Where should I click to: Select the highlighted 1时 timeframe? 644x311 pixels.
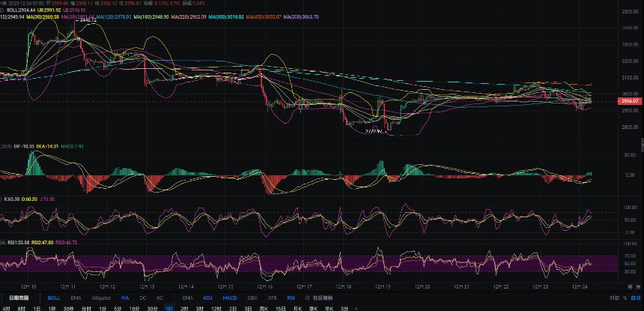(169, 309)
